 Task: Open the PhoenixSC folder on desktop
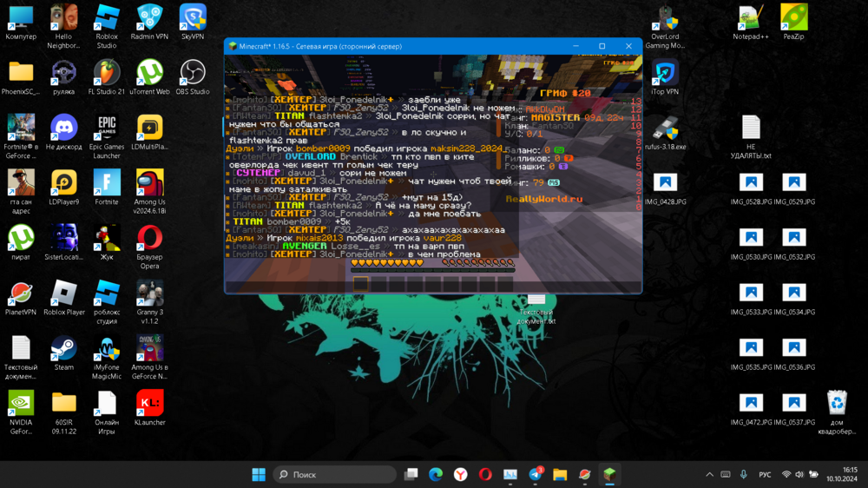[x=21, y=77]
